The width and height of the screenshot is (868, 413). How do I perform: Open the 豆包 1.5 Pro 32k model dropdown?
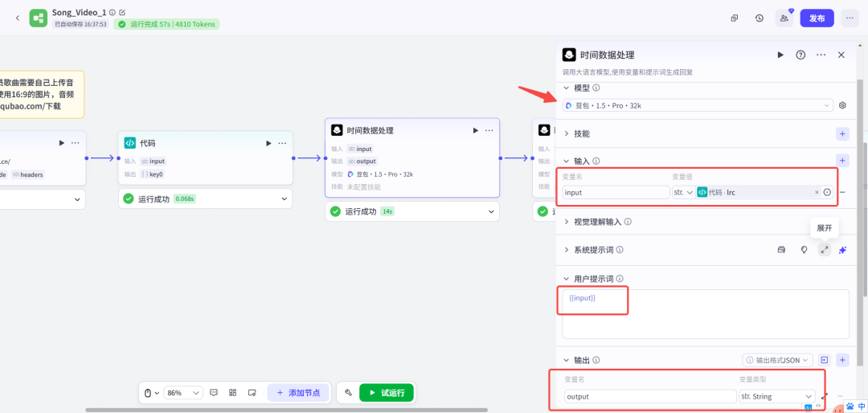pos(698,105)
